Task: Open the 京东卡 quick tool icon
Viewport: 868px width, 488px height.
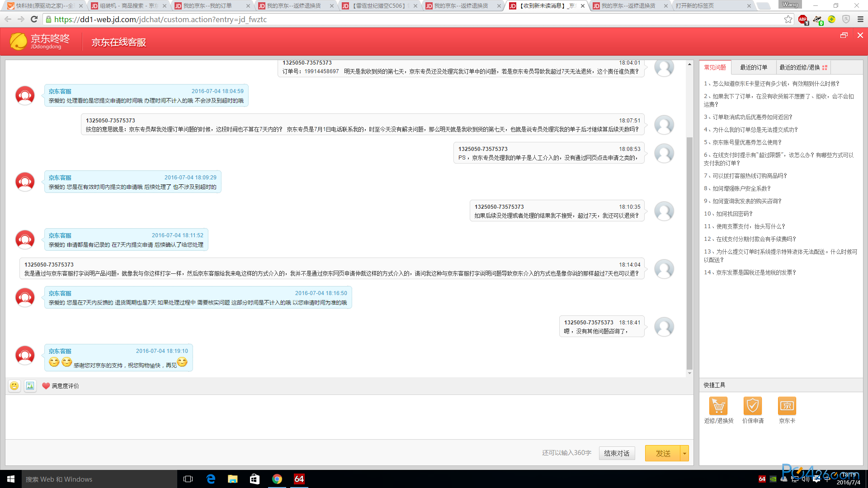Action: click(787, 406)
